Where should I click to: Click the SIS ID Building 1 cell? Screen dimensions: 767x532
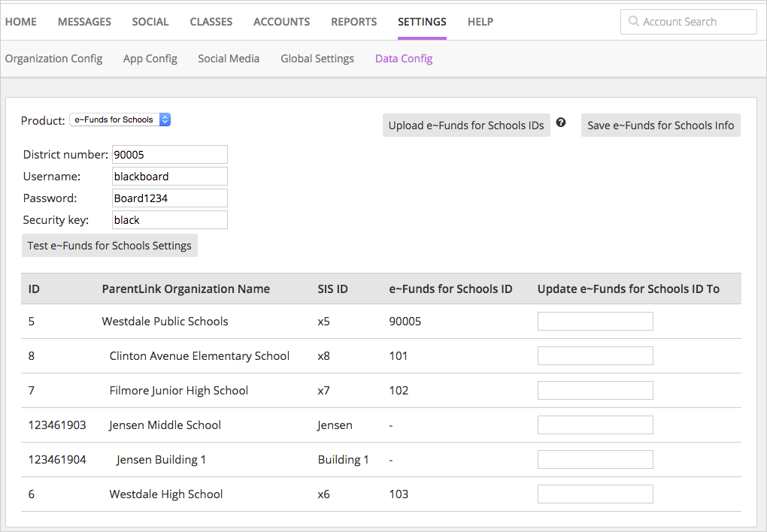pos(344,460)
